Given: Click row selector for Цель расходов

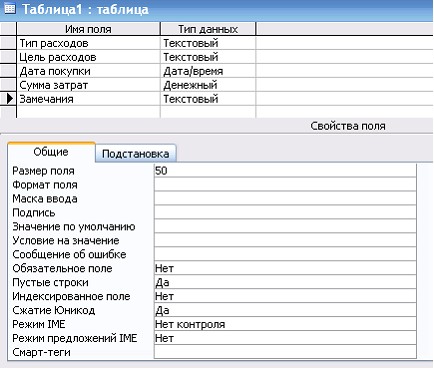Looking at the screenshot, I should 8,57.
